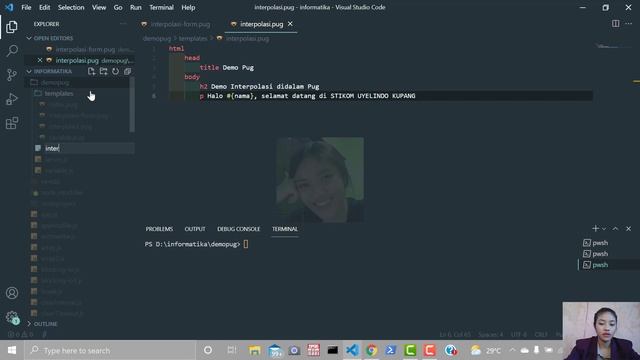The height and width of the screenshot is (360, 640).
Task: Open the Explorer view in activity bar
Action: [12, 27]
